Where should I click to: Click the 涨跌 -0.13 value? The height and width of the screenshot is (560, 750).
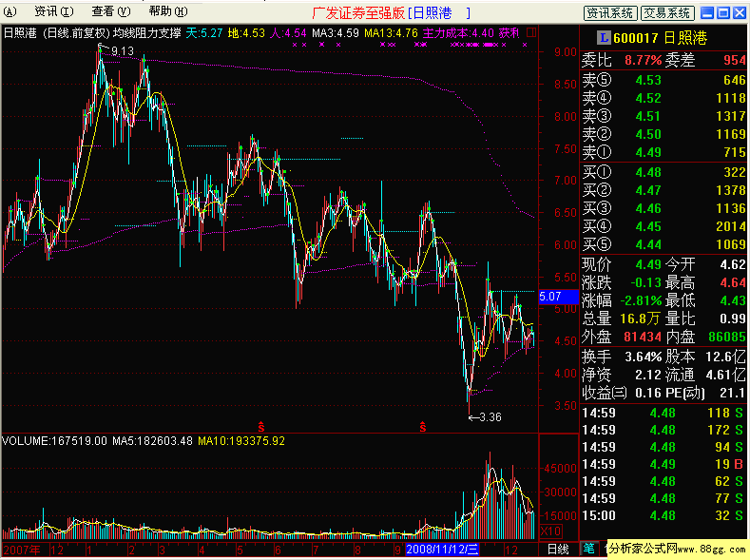tap(645, 282)
